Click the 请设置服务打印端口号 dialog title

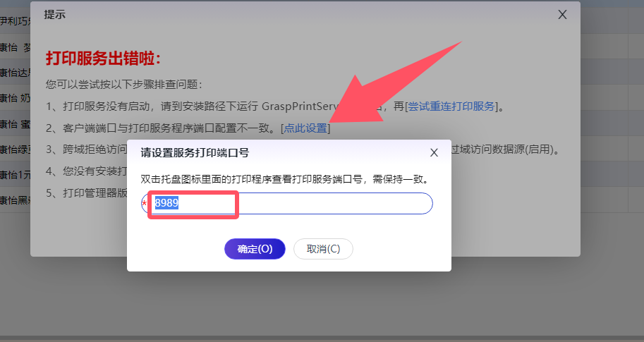coord(195,152)
